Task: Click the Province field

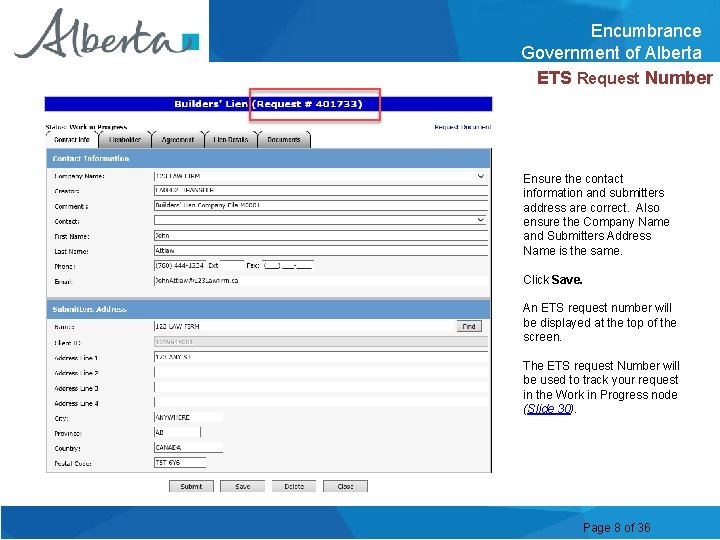Action: [x=177, y=433]
